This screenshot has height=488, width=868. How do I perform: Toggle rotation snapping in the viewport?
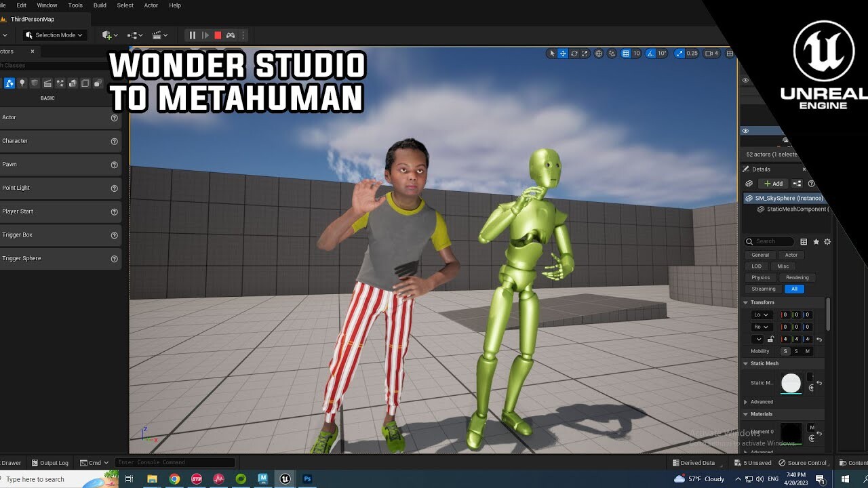point(648,53)
